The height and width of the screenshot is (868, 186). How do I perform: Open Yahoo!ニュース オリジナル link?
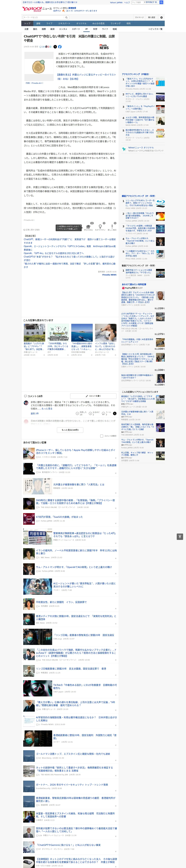(x=141, y=148)
